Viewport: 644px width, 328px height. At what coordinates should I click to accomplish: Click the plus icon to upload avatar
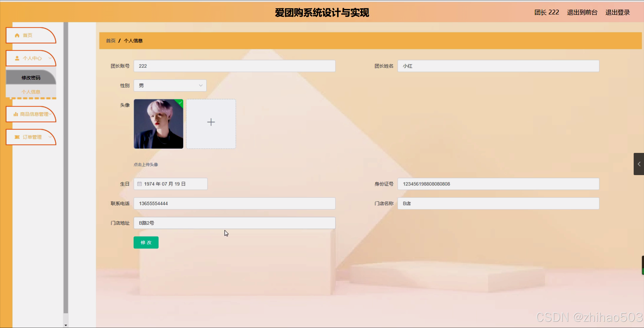[211, 122]
